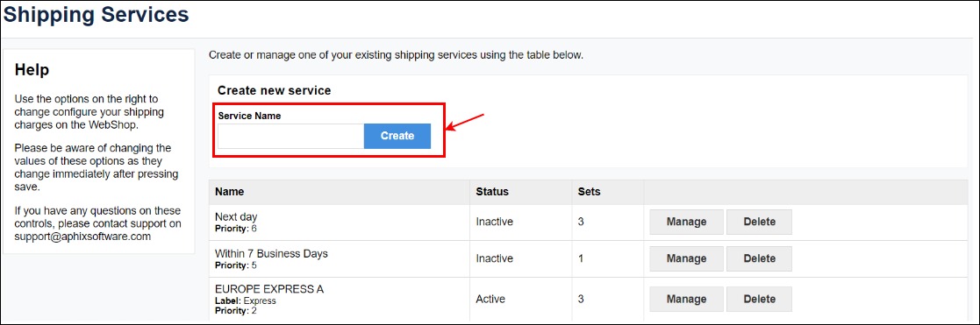Click the blue Create button
This screenshot has width=980, height=325.
pos(397,136)
